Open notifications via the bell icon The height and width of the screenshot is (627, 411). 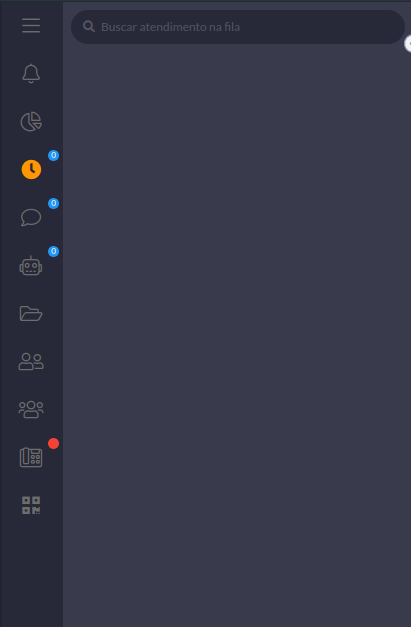(31, 74)
